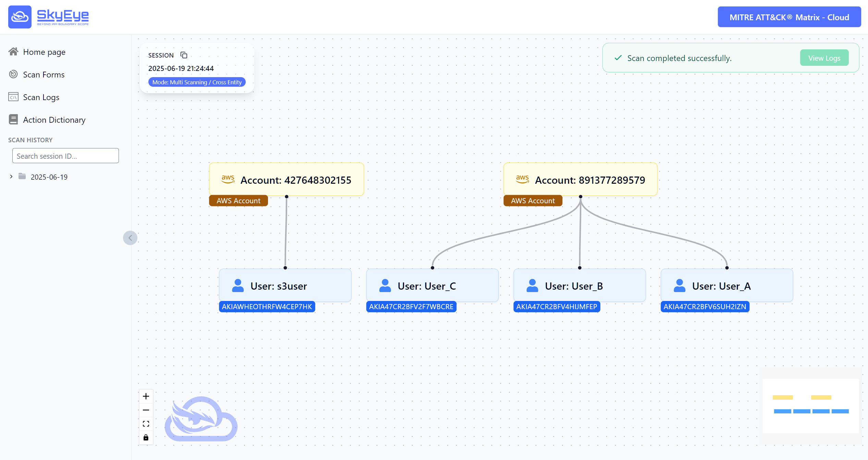Click the SkyEye logo icon

point(20,17)
